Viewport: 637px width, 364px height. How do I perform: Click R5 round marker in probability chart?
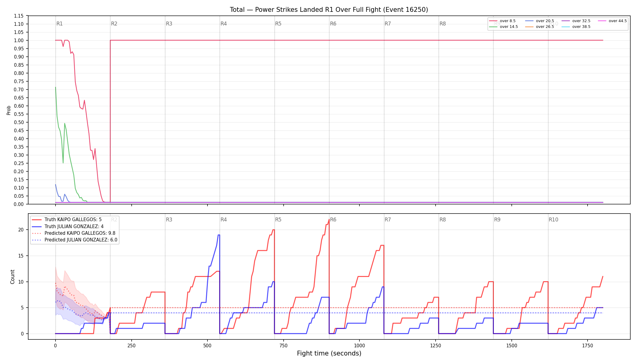pos(278,24)
